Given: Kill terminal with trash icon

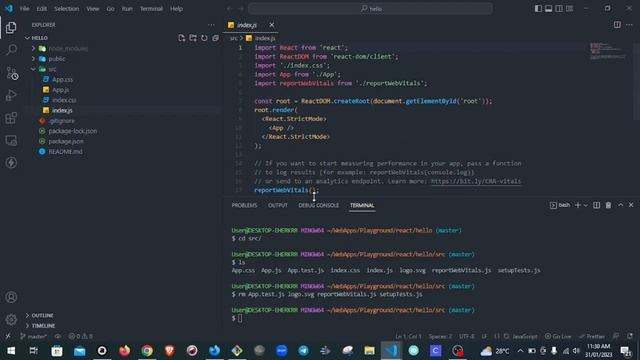Looking at the screenshot, I should (x=608, y=205).
